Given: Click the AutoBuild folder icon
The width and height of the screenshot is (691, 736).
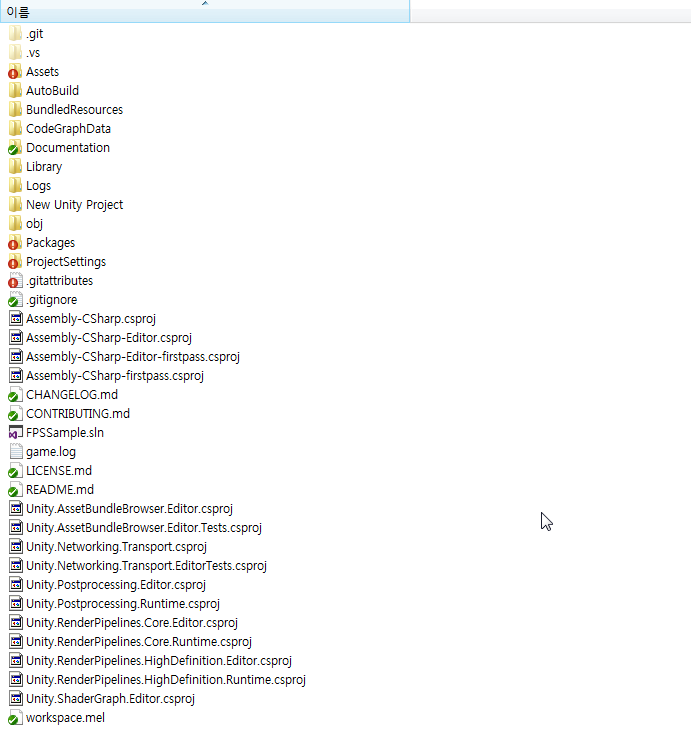Looking at the screenshot, I should click(15, 91).
